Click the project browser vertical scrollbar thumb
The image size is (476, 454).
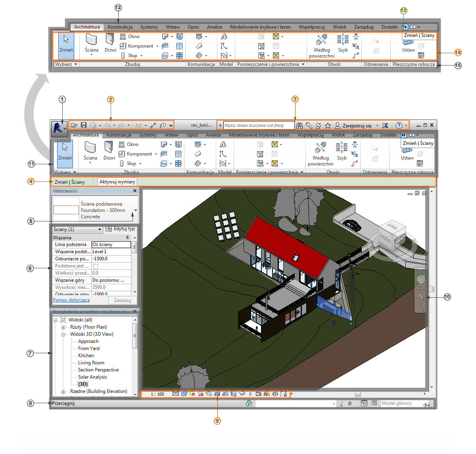click(x=134, y=336)
